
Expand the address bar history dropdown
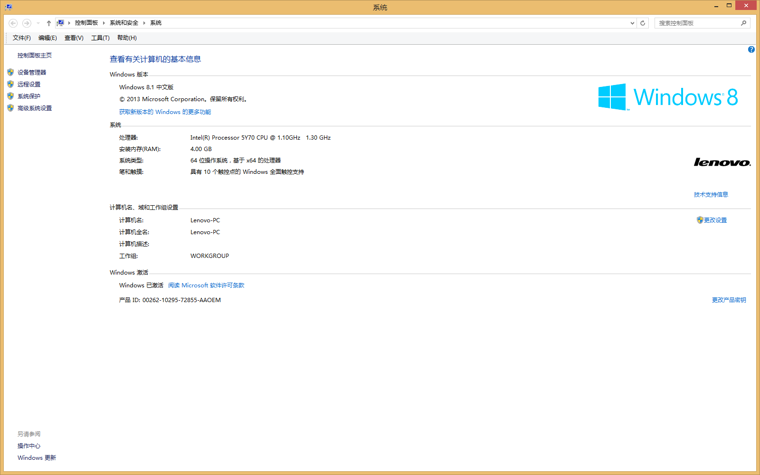click(x=632, y=23)
